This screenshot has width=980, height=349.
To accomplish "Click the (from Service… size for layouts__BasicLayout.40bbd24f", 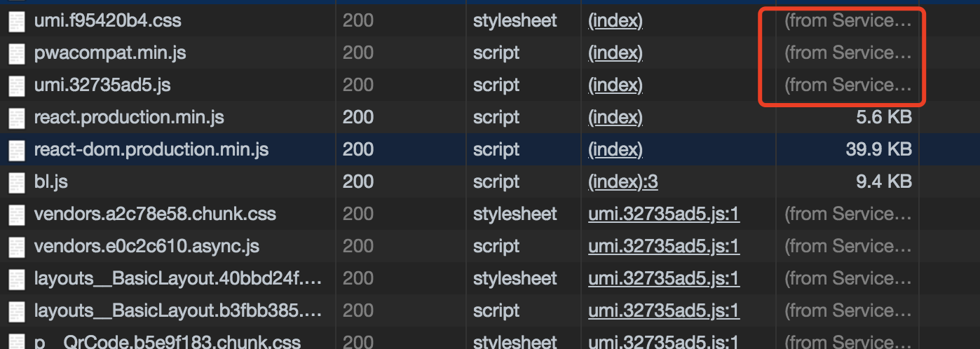I will pyautogui.click(x=848, y=279).
